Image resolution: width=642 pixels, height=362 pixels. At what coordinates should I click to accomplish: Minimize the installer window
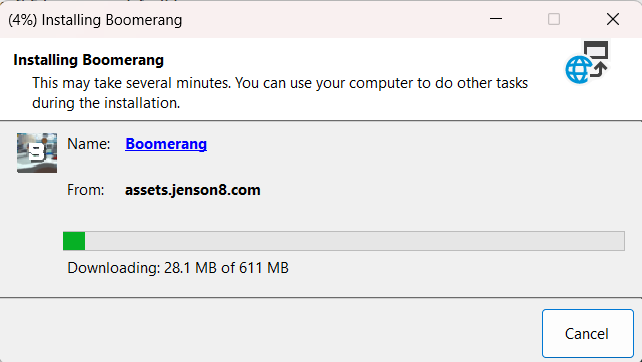click(x=495, y=19)
